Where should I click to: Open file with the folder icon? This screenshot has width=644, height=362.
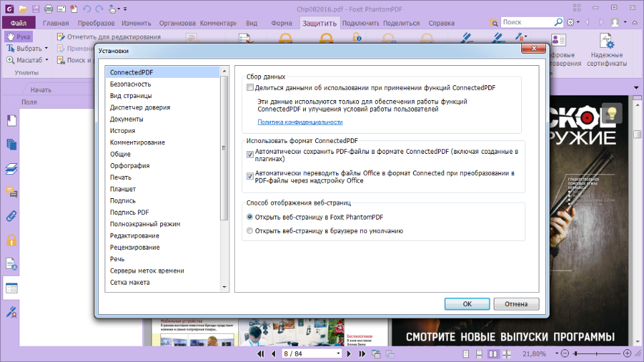(x=23, y=9)
